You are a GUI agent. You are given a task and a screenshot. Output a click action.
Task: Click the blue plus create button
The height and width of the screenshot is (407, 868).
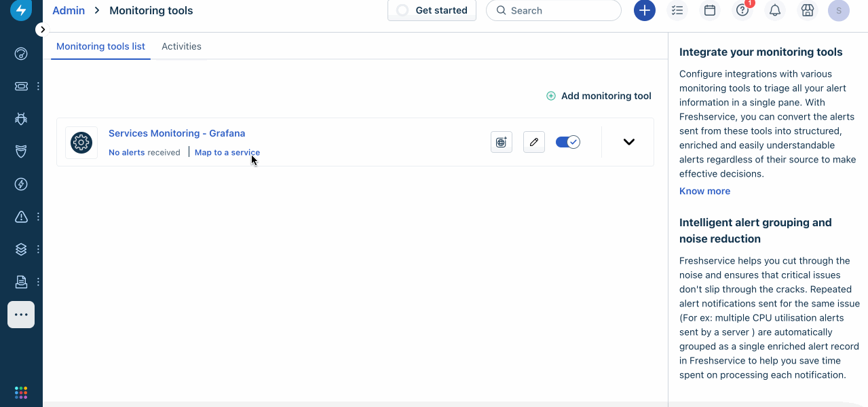click(645, 10)
